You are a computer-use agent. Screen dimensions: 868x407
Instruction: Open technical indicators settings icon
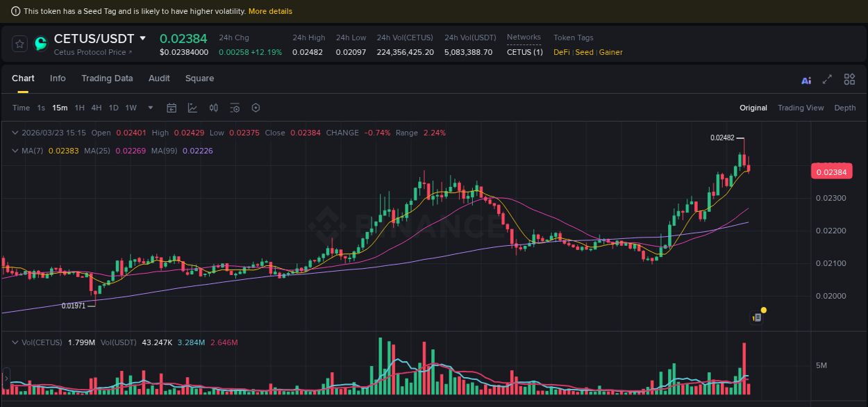pos(235,108)
